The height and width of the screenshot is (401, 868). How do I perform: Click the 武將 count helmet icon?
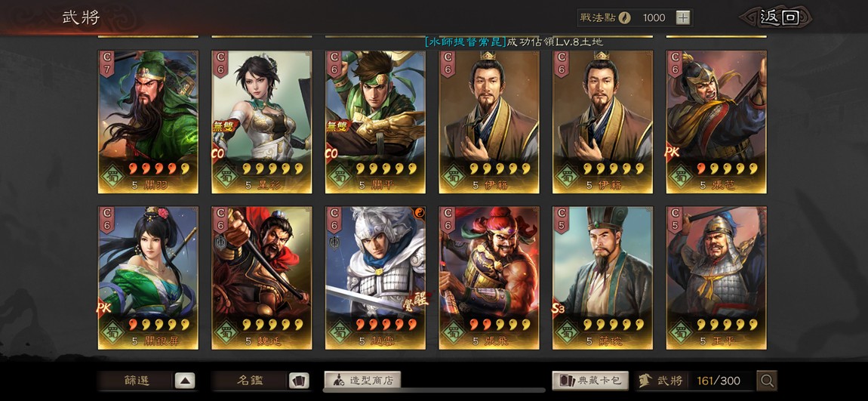(x=645, y=381)
